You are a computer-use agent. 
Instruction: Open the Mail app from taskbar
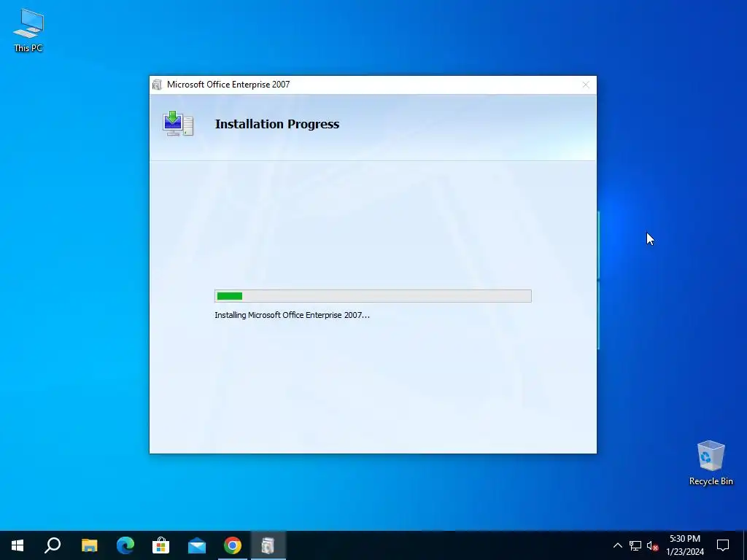(197, 545)
